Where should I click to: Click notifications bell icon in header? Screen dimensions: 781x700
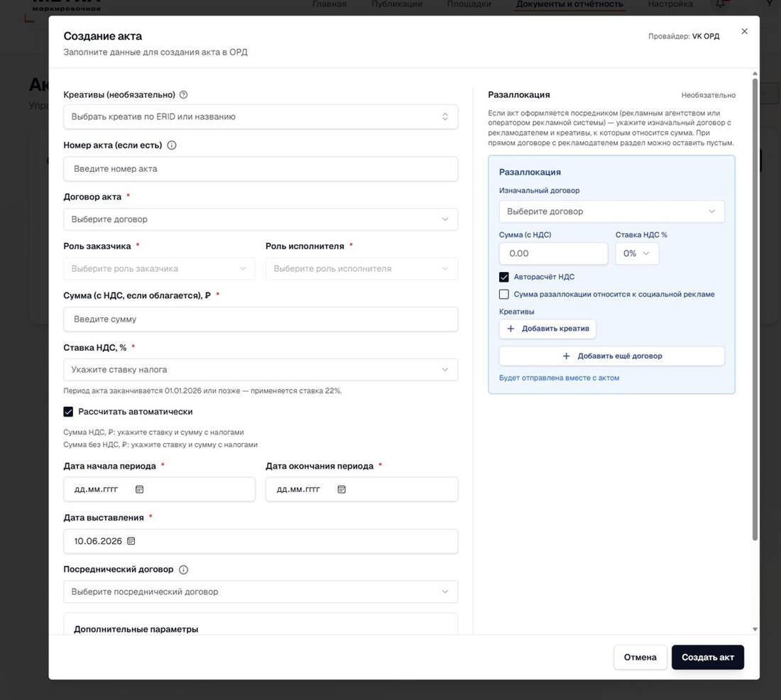pyautogui.click(x=720, y=4)
